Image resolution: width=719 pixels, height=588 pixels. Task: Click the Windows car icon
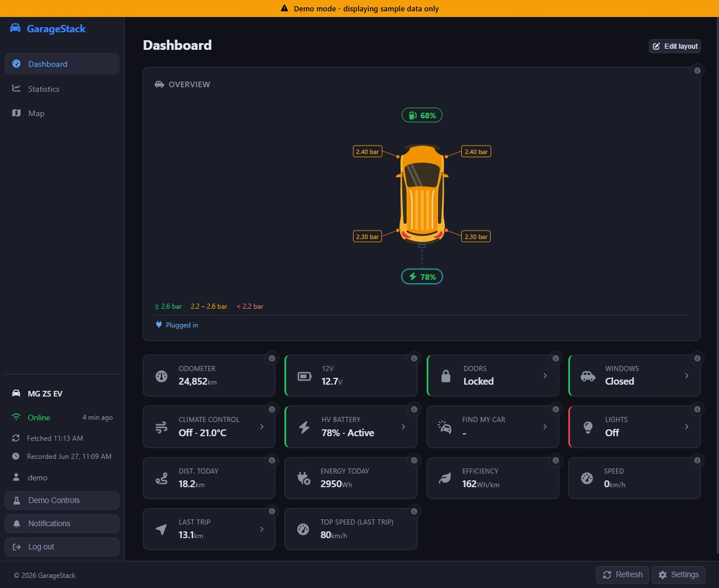click(588, 376)
